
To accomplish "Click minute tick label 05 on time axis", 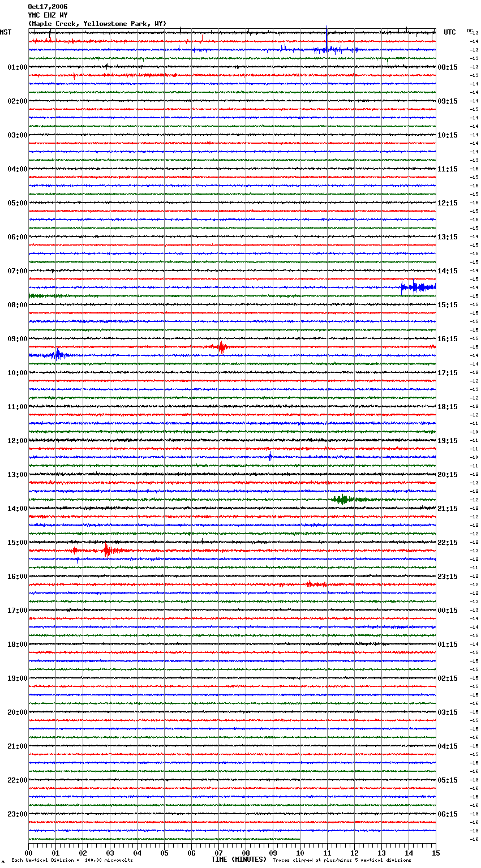I will pos(164,853).
